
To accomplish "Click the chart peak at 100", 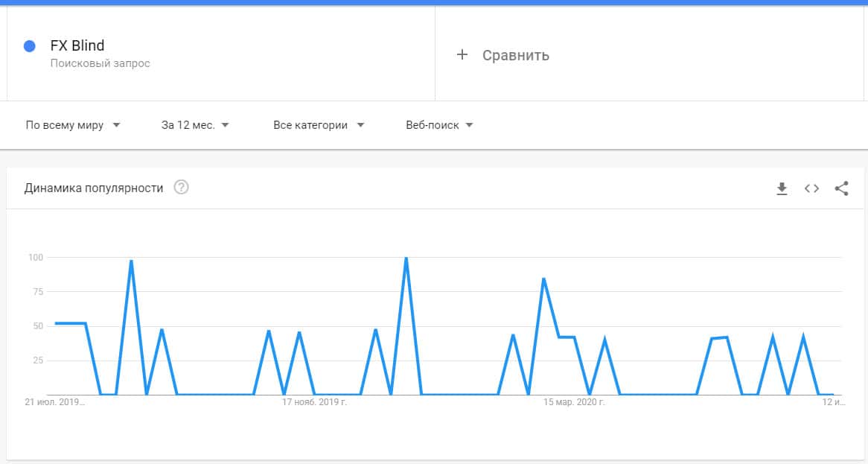I will [406, 258].
